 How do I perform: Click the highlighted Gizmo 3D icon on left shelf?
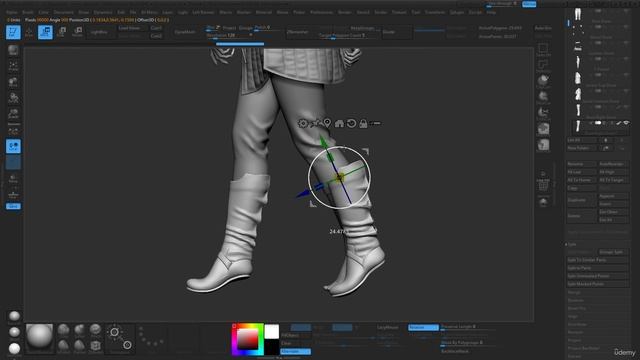[13, 146]
